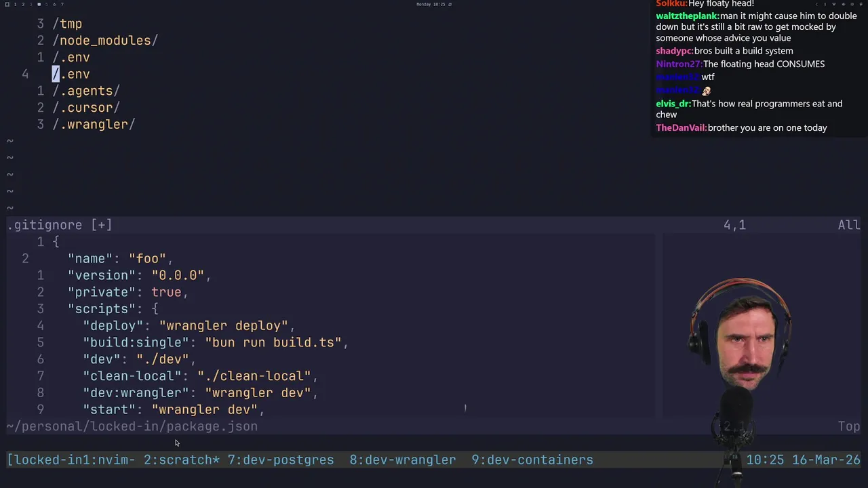Click the first /.env line above cursor
This screenshot has width=868, height=488.
click(71, 58)
